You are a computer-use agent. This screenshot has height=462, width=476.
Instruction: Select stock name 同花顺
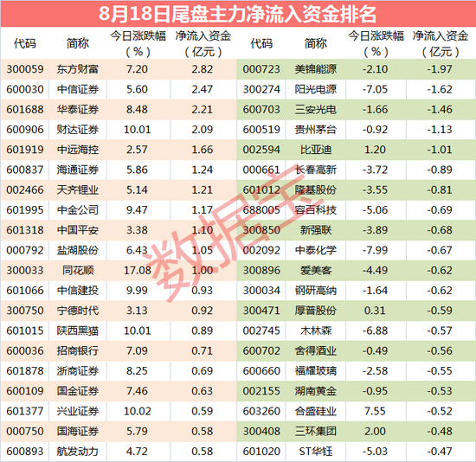[x=78, y=271]
